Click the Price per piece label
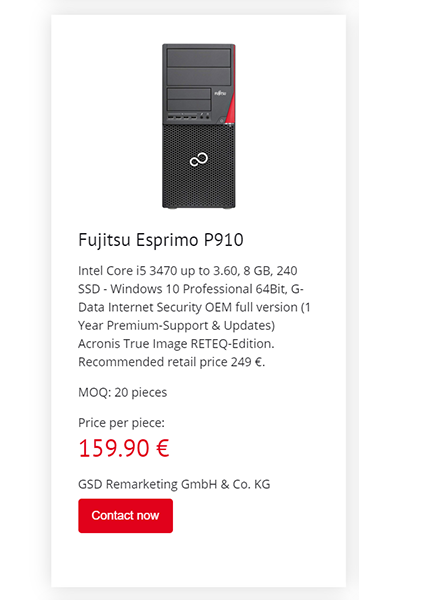Screen dimensions: 425x600 [x=121, y=423]
